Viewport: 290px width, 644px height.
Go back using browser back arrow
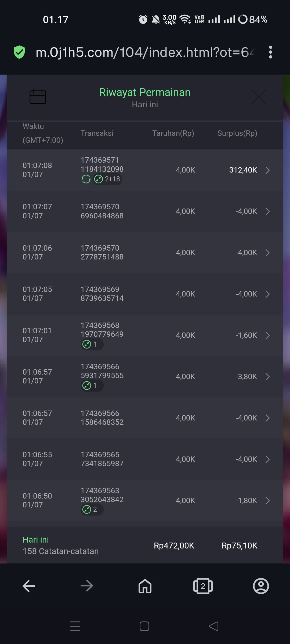point(29,586)
